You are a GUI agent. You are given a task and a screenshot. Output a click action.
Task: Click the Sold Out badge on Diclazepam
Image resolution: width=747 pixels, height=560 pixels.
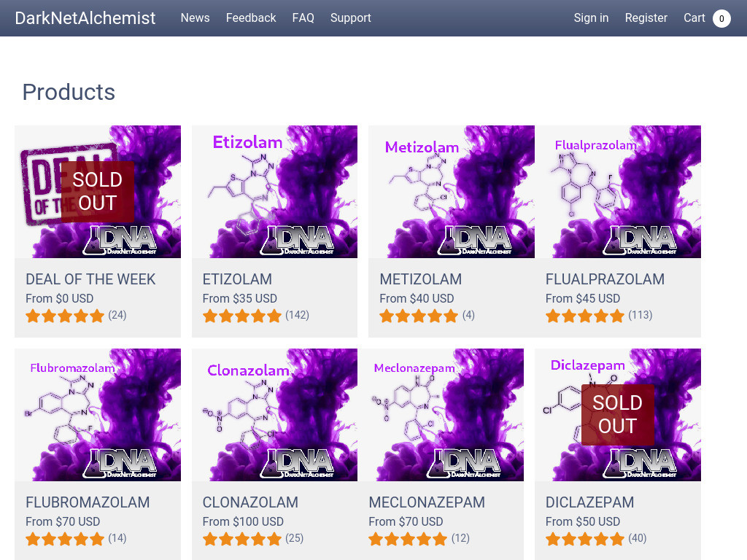[617, 415]
